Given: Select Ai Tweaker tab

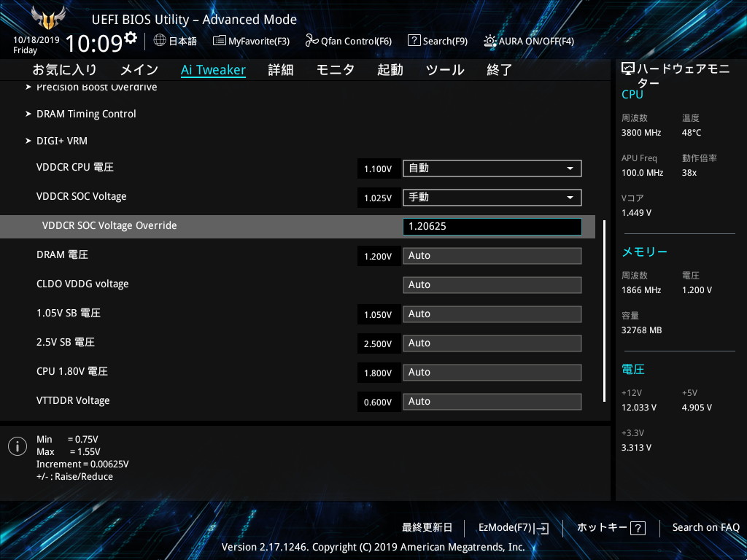Looking at the screenshot, I should coord(213,70).
